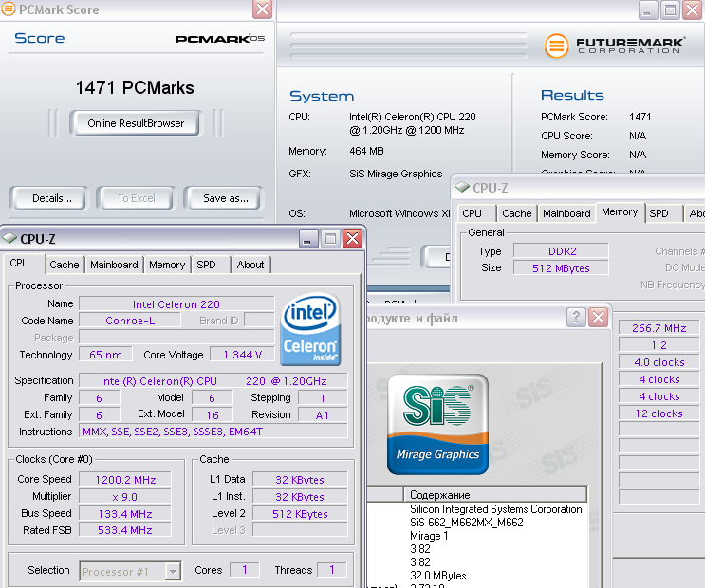Click the To Excel button
Screen dimensions: 705x588
(137, 198)
